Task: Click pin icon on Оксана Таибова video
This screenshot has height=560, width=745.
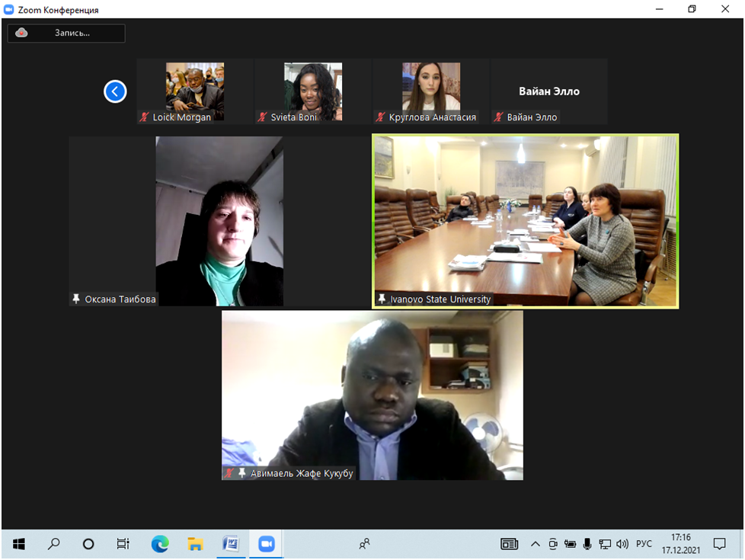Action: pos(76,299)
